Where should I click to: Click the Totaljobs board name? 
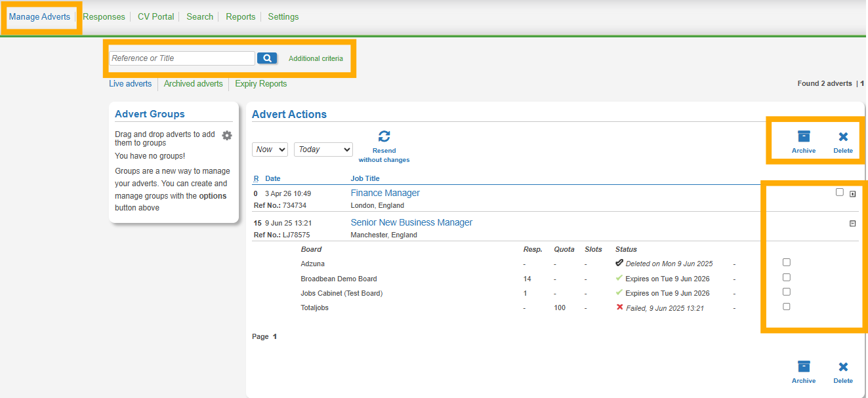315,308
